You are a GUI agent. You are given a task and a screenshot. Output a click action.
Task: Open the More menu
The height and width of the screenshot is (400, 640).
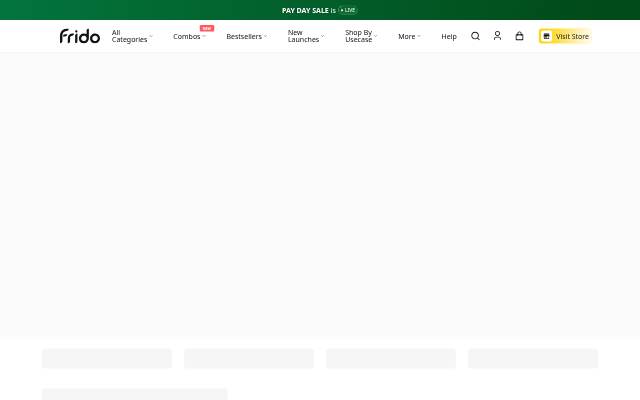click(409, 36)
